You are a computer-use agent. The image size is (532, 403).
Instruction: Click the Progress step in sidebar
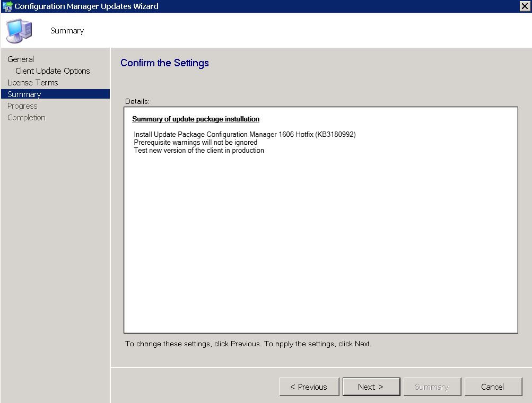click(22, 106)
